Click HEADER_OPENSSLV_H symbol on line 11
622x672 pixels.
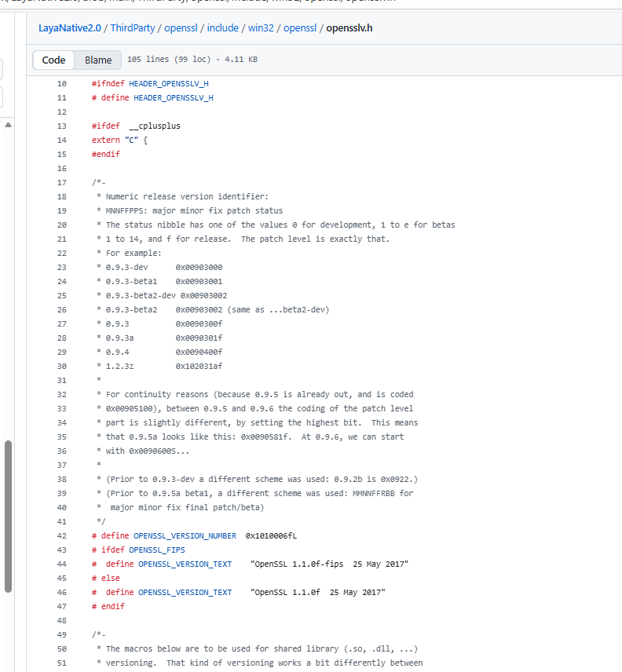point(173,97)
